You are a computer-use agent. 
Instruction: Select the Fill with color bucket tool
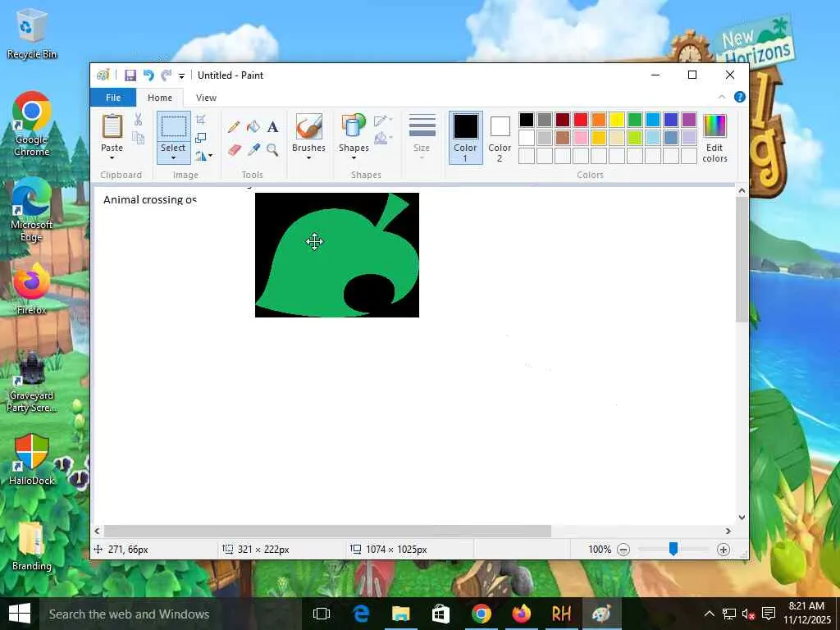(x=253, y=127)
